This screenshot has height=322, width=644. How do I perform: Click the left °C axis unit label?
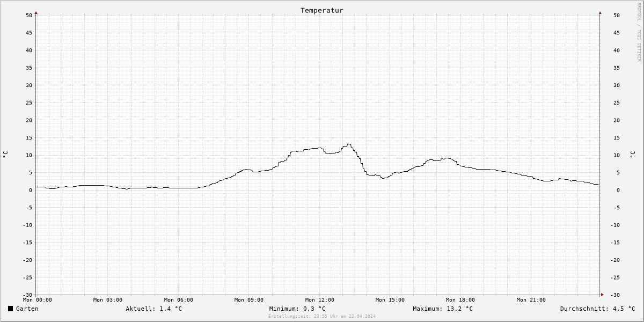[x=5, y=154]
